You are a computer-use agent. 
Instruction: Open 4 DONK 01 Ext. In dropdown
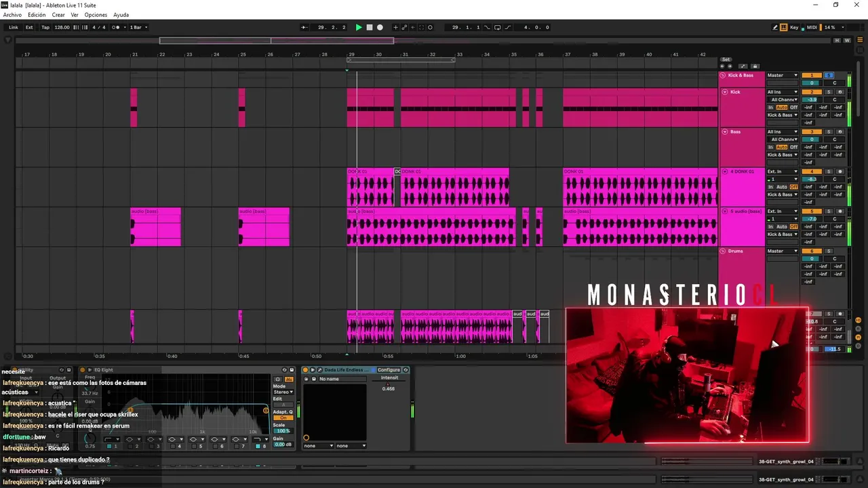783,171
